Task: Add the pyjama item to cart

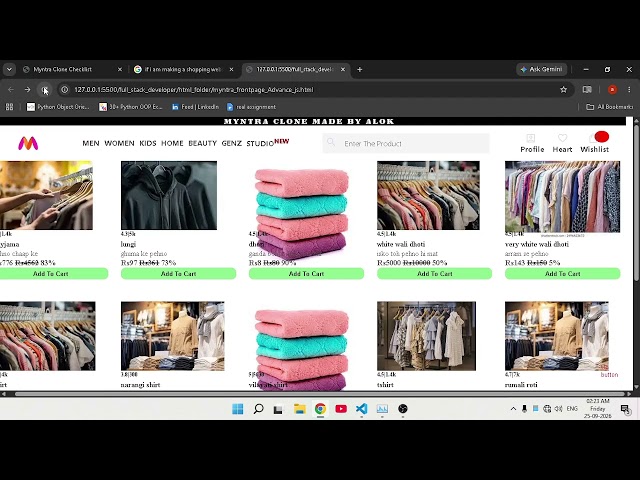Action: (53, 273)
